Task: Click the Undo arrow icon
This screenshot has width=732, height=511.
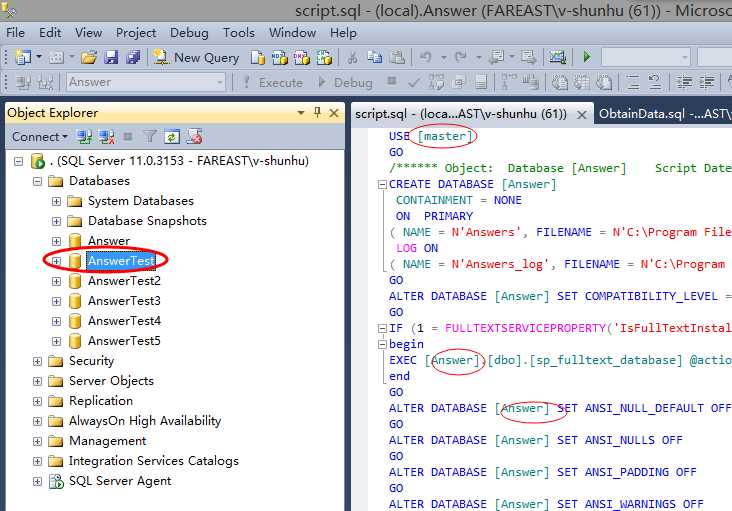Action: tap(425, 57)
